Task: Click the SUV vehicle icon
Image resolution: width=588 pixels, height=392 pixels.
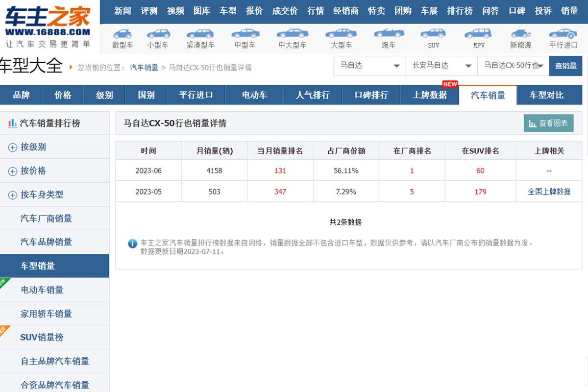Action: 433,34
